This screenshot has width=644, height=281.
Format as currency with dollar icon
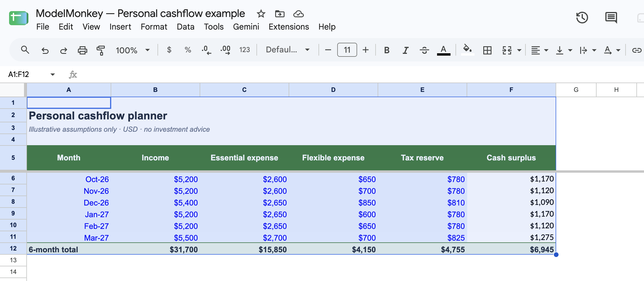pos(169,50)
